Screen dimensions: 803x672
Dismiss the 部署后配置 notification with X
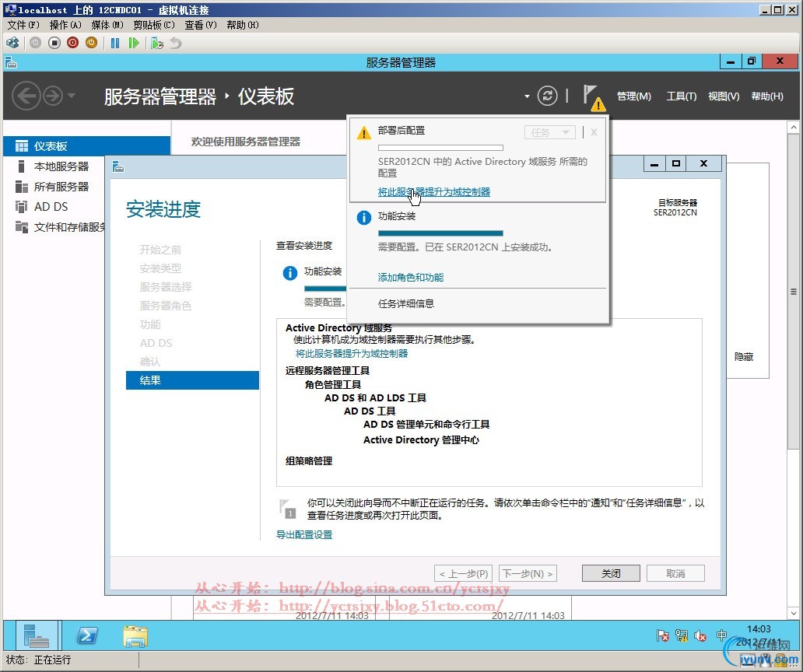click(594, 132)
